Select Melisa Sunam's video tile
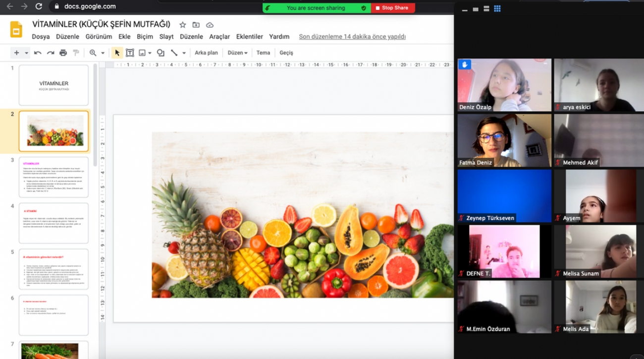Viewport: 644px width, 359px height. (599, 251)
